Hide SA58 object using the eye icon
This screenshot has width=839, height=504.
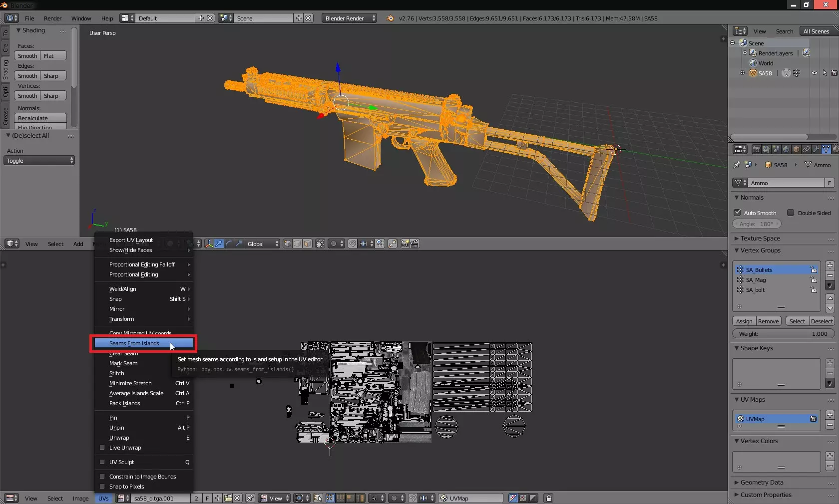pos(815,73)
